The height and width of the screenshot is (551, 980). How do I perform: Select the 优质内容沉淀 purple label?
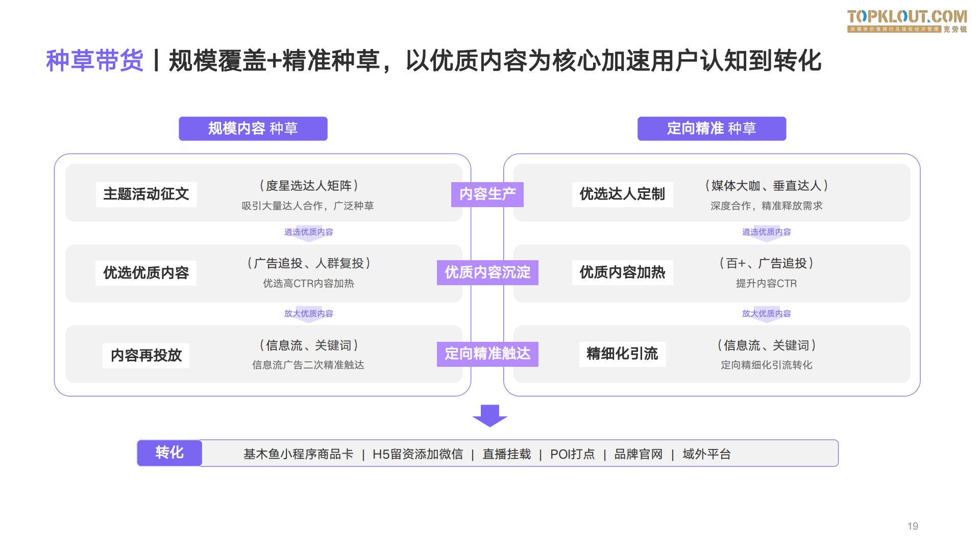(x=487, y=272)
